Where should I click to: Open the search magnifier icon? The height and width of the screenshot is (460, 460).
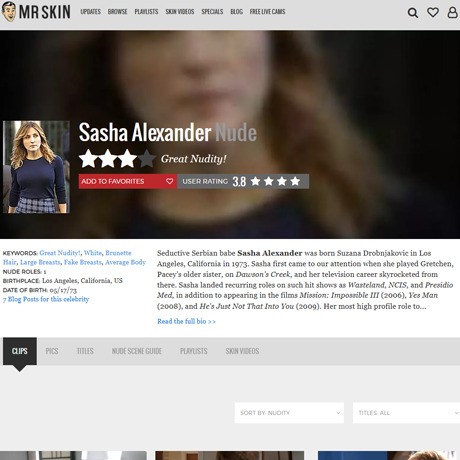pos(413,13)
